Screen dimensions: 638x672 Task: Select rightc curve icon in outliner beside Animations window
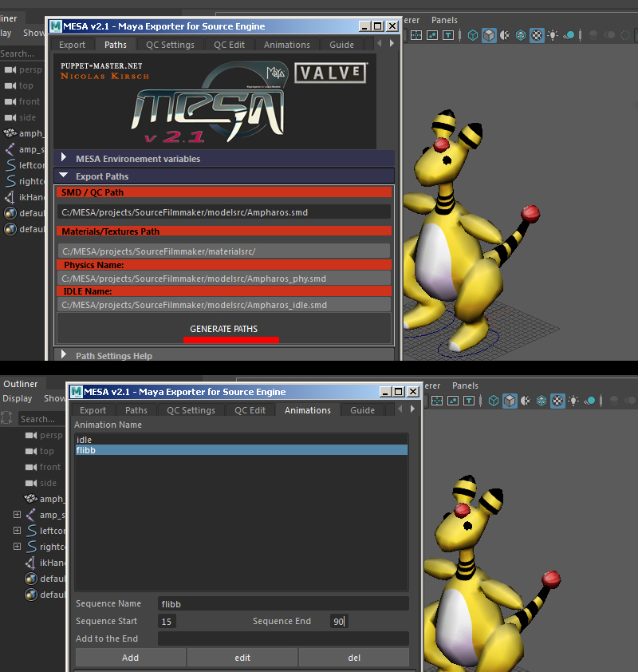(x=32, y=547)
